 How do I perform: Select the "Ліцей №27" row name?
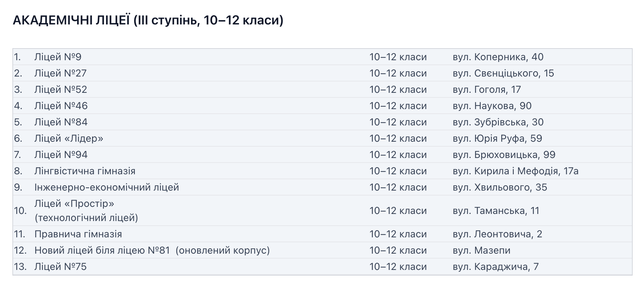click(60, 73)
